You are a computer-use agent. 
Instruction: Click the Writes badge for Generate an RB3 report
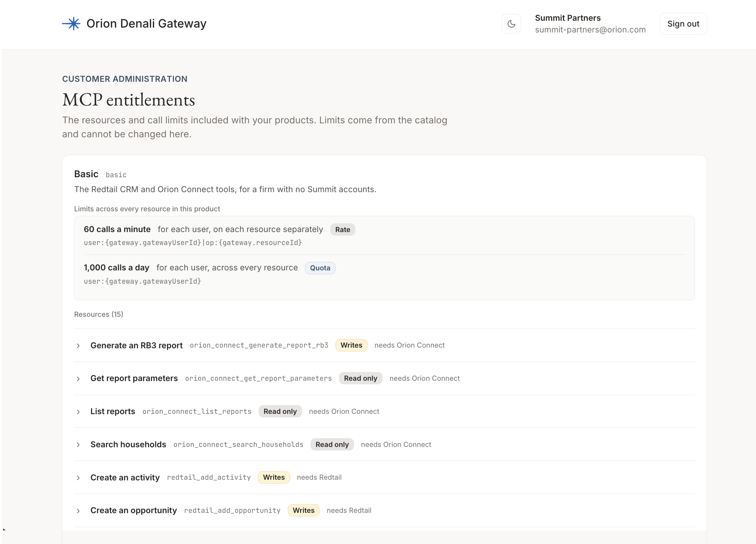coord(351,345)
